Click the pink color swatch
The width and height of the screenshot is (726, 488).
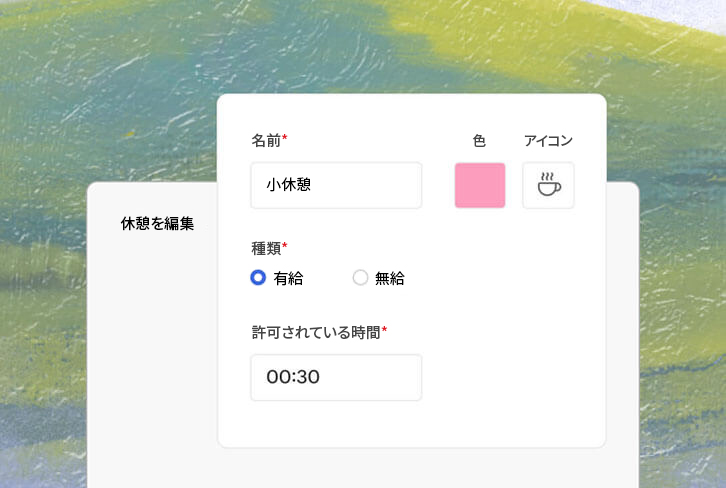480,186
